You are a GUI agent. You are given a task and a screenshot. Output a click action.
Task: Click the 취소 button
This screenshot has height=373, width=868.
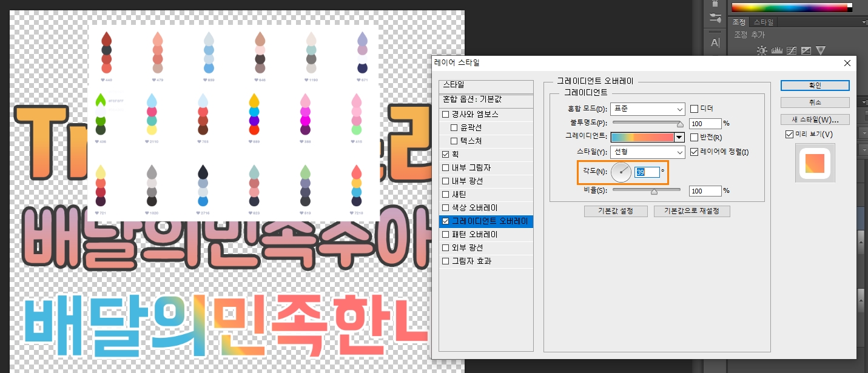pos(815,102)
